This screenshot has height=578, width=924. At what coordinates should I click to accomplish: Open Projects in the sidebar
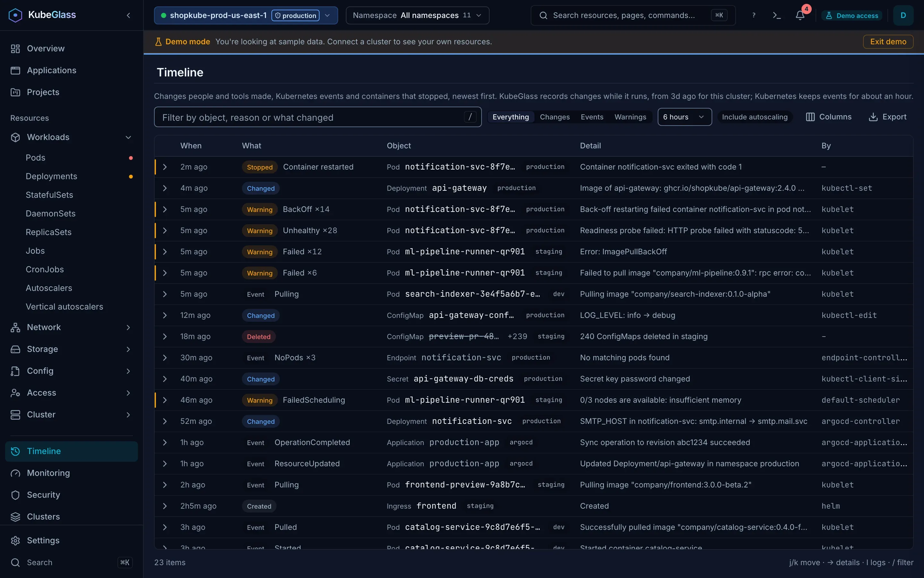tap(72, 92)
